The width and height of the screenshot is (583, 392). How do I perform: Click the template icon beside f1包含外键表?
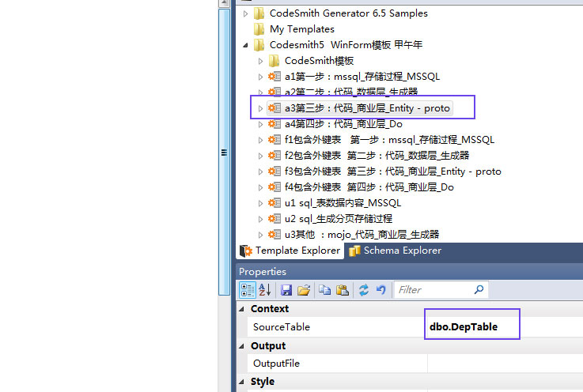(x=274, y=139)
